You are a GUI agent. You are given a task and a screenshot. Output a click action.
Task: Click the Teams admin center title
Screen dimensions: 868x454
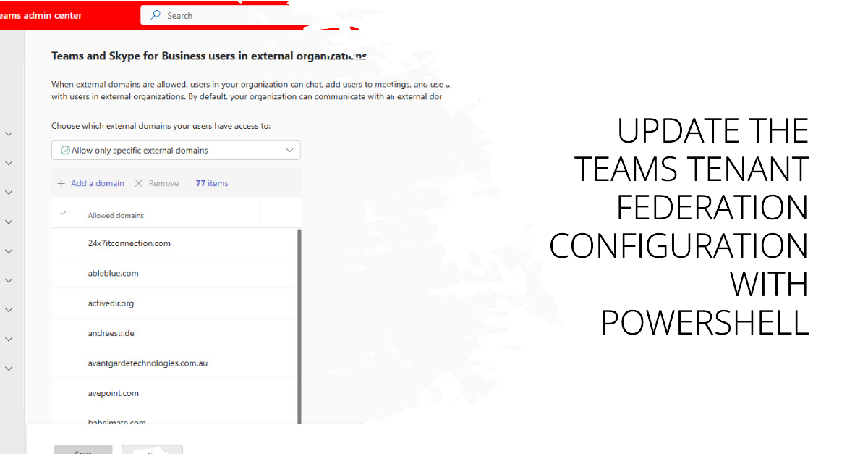[x=41, y=15]
